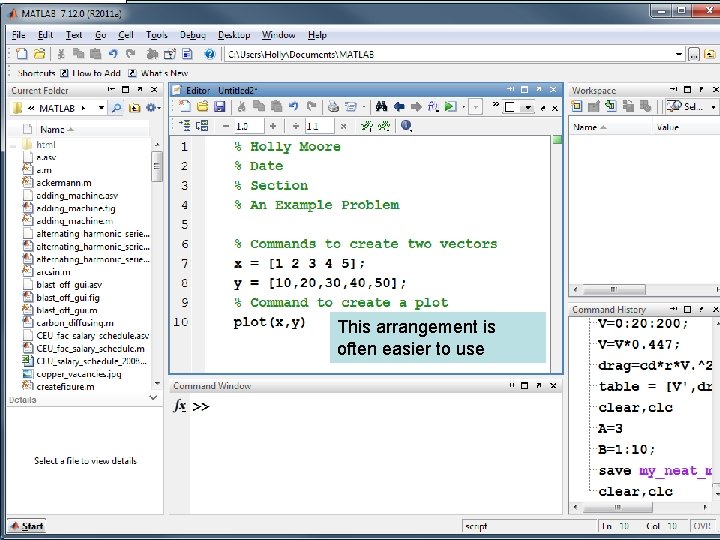Screen dimensions: 720x540
Task: Click Evaluate cell and advance icon
Action: point(202,126)
